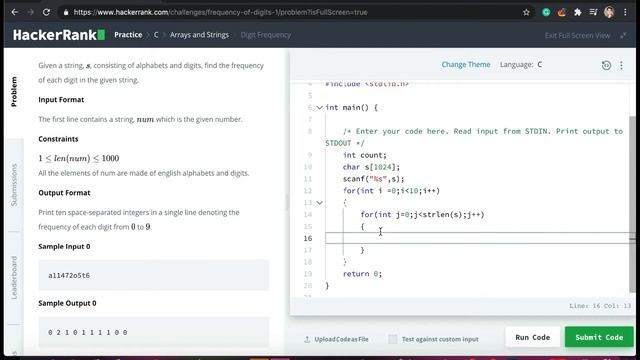Click line number 16 in the gutter
The height and width of the screenshot is (360, 640).
(x=308, y=238)
